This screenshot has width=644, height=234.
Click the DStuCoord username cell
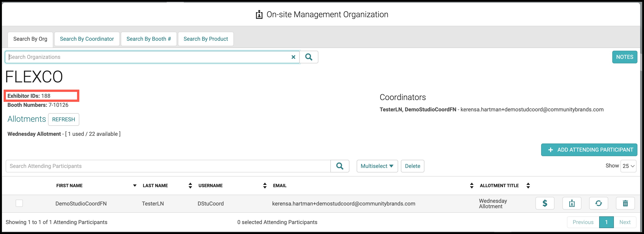point(211,203)
